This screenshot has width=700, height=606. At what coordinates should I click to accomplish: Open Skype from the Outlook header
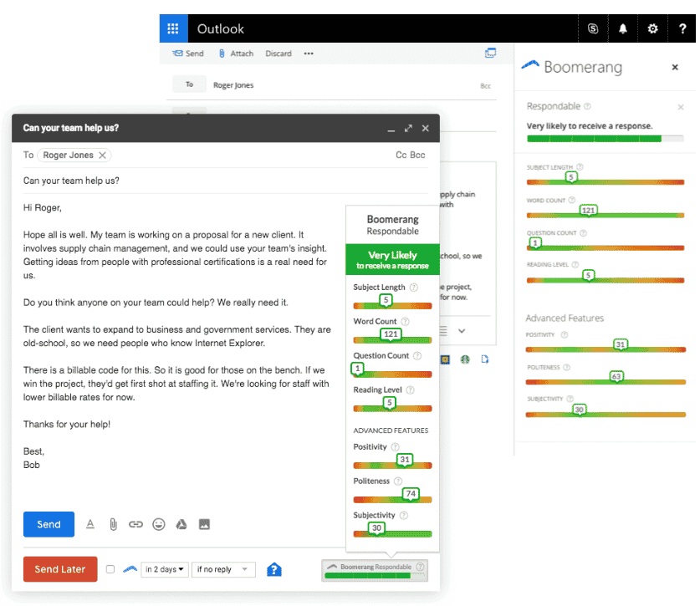[x=593, y=28]
